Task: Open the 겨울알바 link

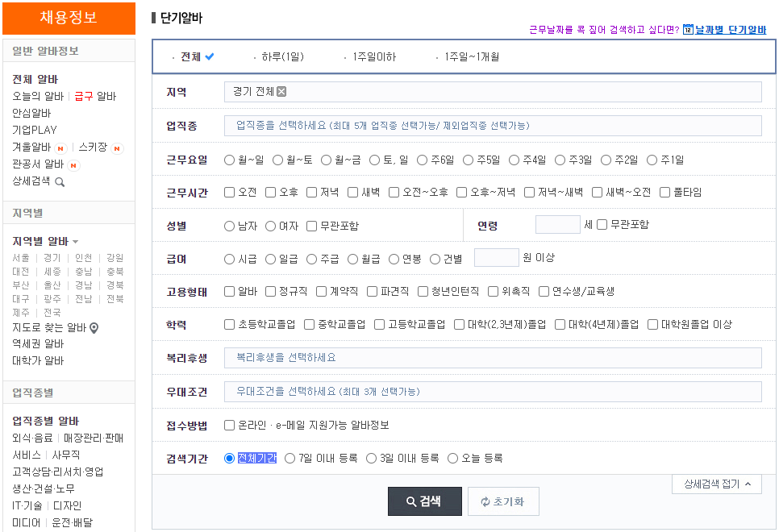Action: pos(31,147)
